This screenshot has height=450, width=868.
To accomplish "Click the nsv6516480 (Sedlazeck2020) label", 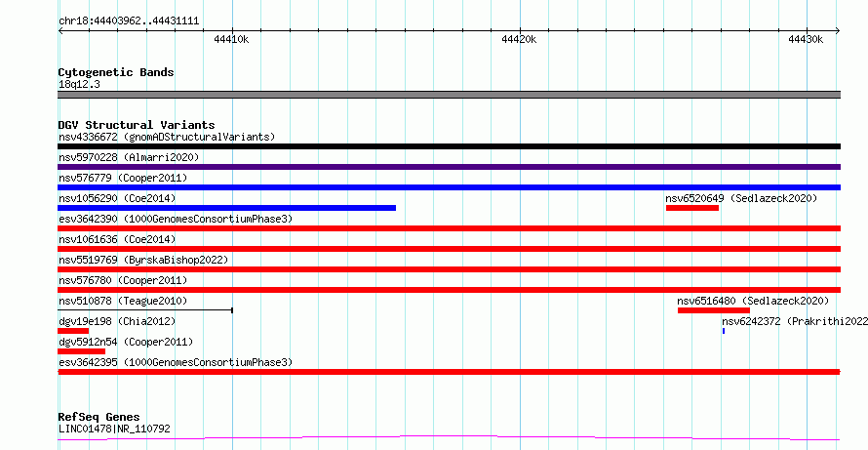I will 753,301.
